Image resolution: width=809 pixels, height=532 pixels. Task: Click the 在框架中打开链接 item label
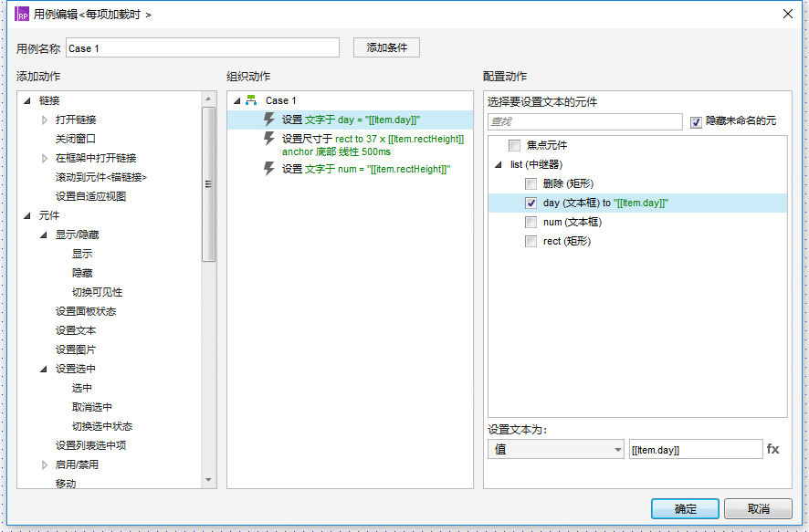tap(96, 158)
